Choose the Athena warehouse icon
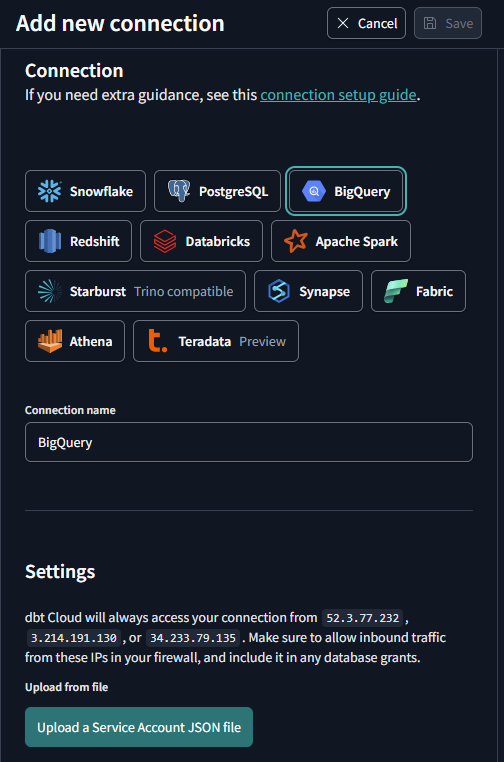 pos(50,341)
